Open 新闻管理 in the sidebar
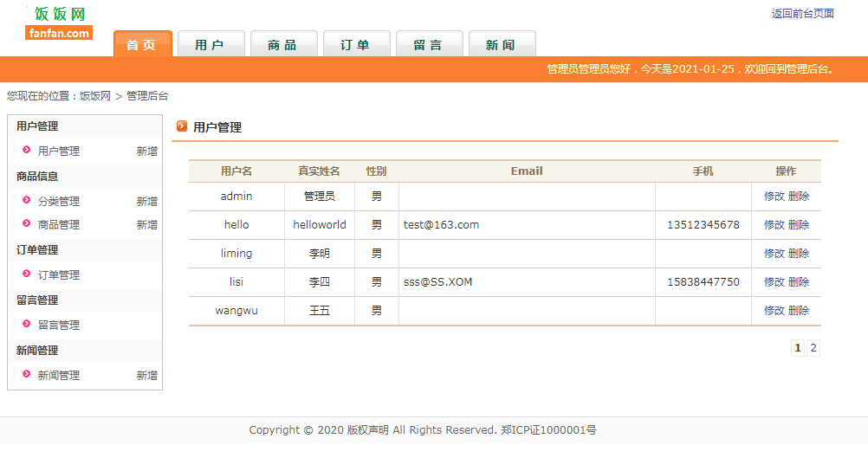Viewport: 868px width, 458px height. 59,376
